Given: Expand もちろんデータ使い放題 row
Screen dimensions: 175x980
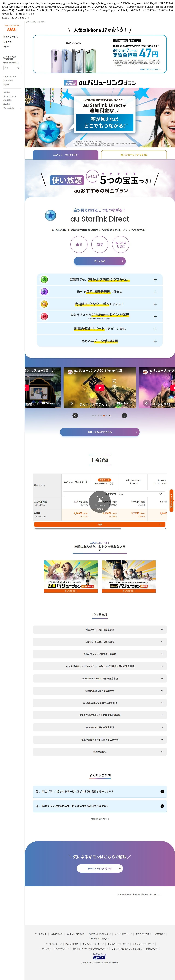Looking at the screenshot, I should 100,341.
